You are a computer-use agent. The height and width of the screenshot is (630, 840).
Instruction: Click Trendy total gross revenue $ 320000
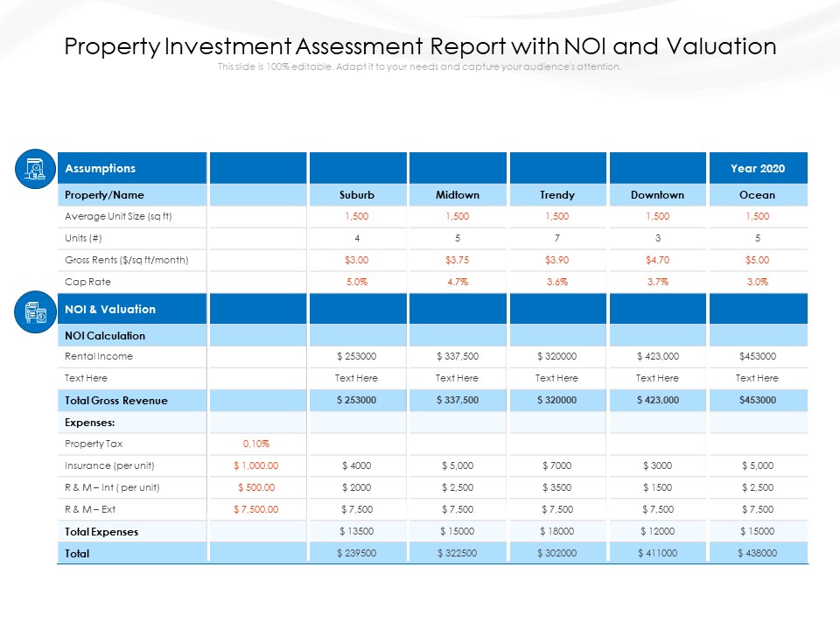(x=557, y=400)
